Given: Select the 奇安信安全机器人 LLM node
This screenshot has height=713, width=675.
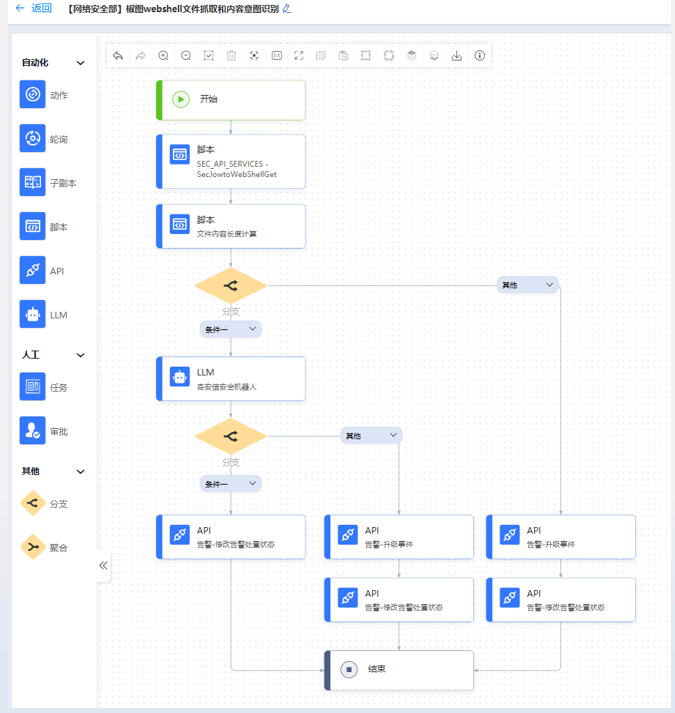Looking at the screenshot, I should tap(231, 379).
